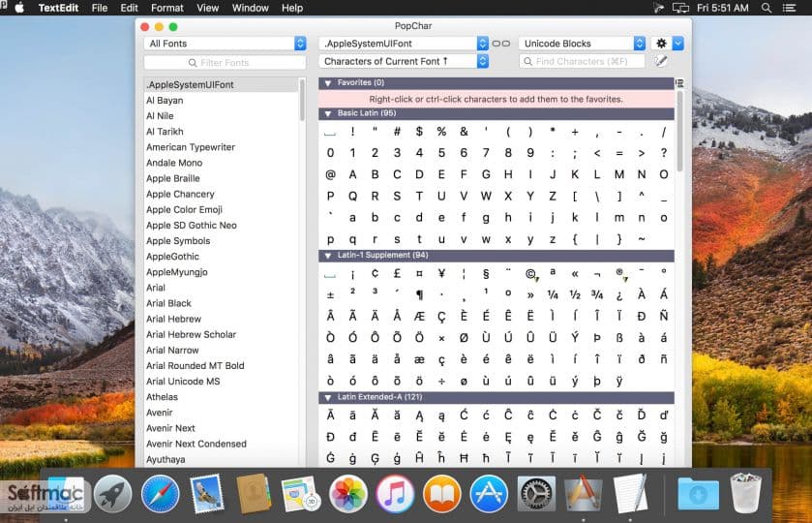812x523 pixels.
Task: Open Contacts book in the Dock
Action: [254, 494]
